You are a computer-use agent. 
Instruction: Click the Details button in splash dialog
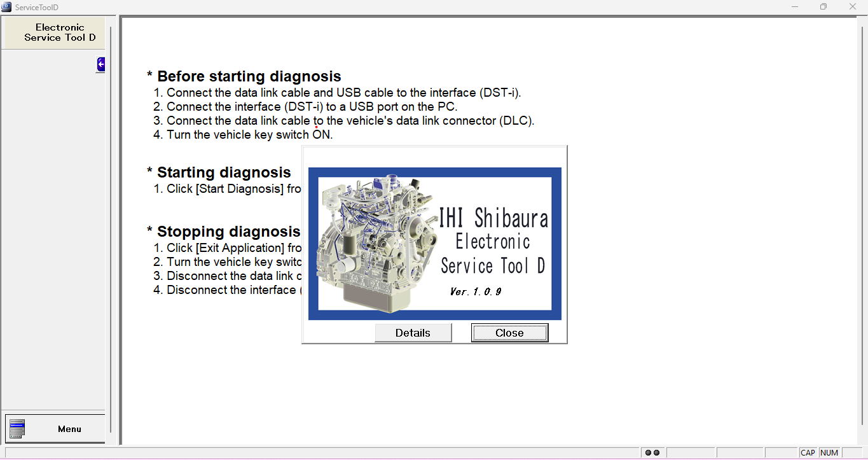tap(413, 333)
